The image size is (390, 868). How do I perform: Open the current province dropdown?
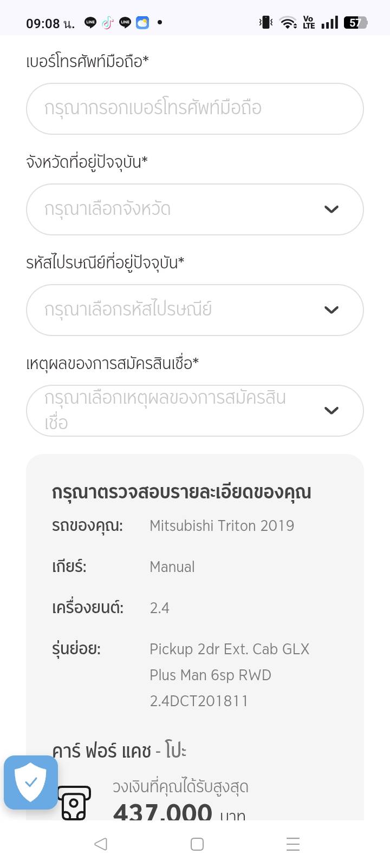194,209
